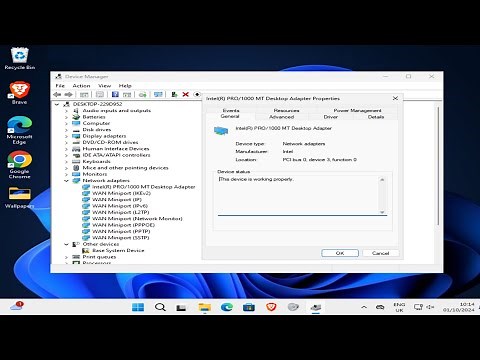This screenshot has width=480, height=360.
Task: Expand the Display adapters category arrow
Action: tap(66, 136)
